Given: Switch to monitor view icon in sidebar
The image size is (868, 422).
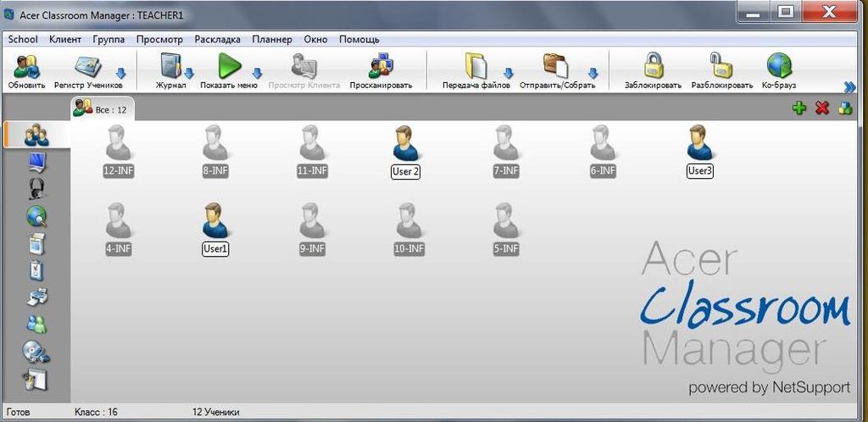Looking at the screenshot, I should click(36, 163).
